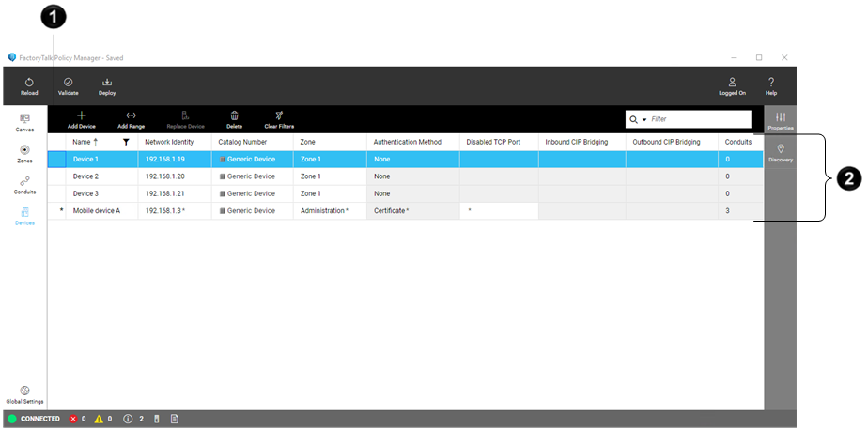Run Validate from the top toolbar
The image size is (868, 429).
click(x=68, y=84)
